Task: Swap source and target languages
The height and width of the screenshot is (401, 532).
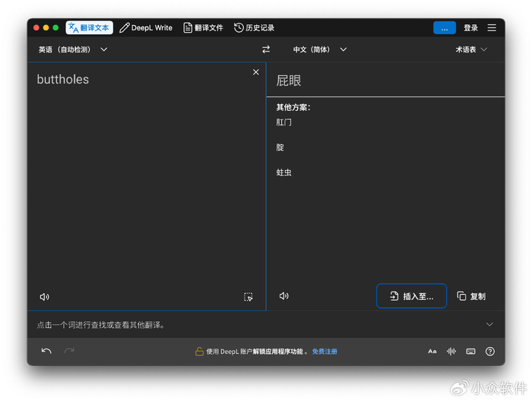Action: tap(266, 49)
